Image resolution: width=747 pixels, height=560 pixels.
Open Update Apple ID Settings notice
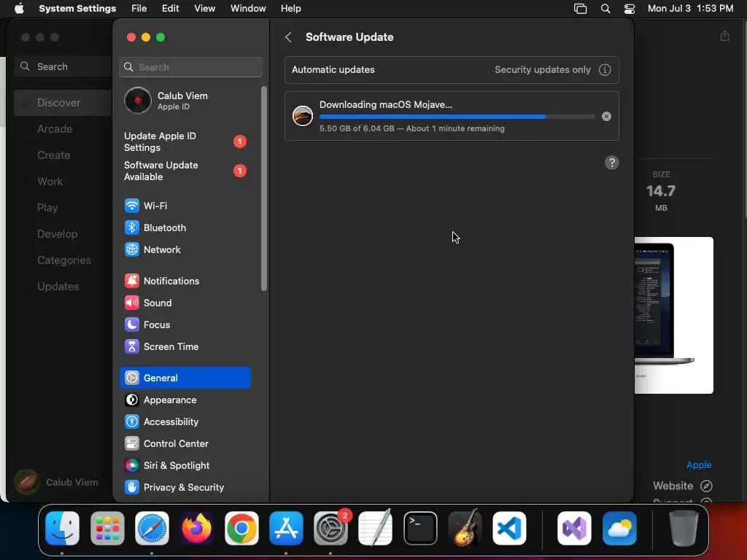pos(185,142)
